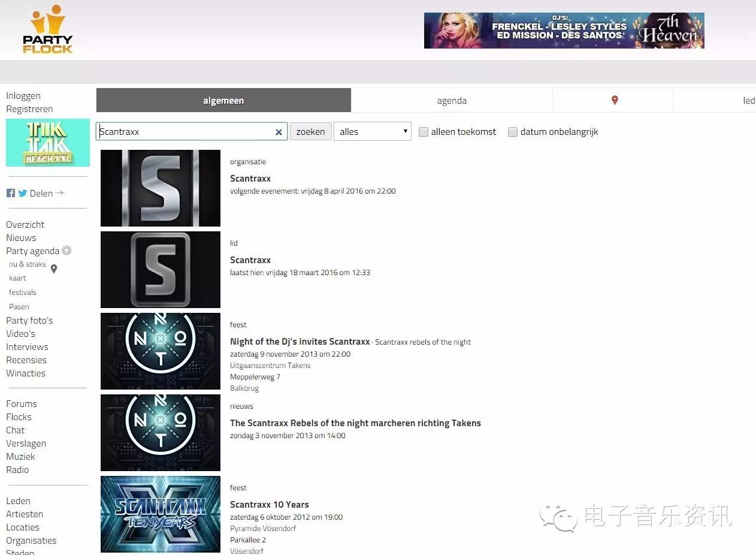Open Scantraxx 10 Years event link
This screenshot has height=555, width=756.
(269, 505)
